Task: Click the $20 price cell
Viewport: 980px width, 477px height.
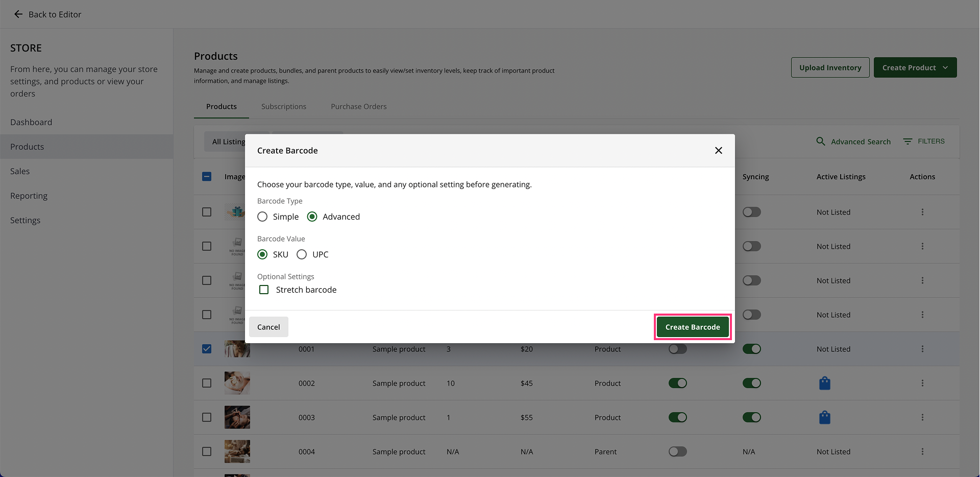Action: 527,349
